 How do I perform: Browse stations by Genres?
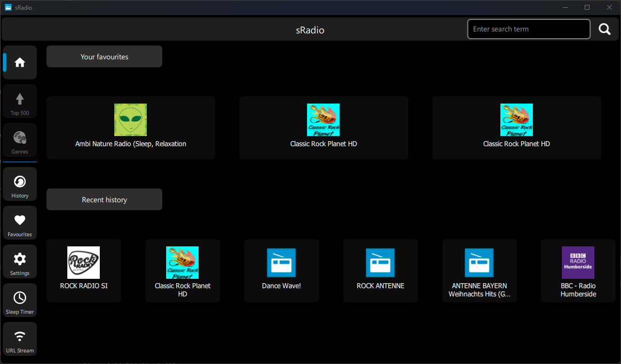(x=20, y=140)
